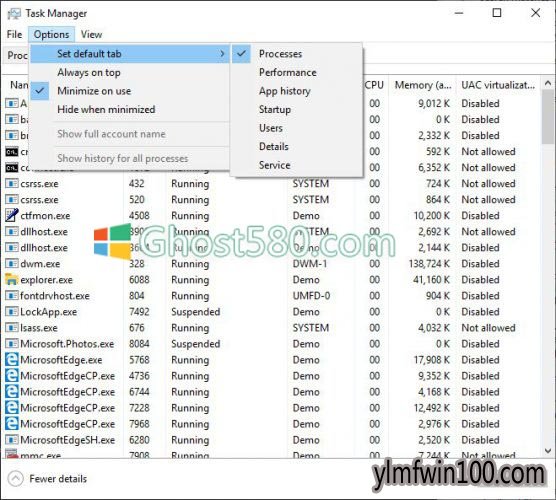The width and height of the screenshot is (556, 500).
Task: Close the Options menu
Action: pos(51,34)
